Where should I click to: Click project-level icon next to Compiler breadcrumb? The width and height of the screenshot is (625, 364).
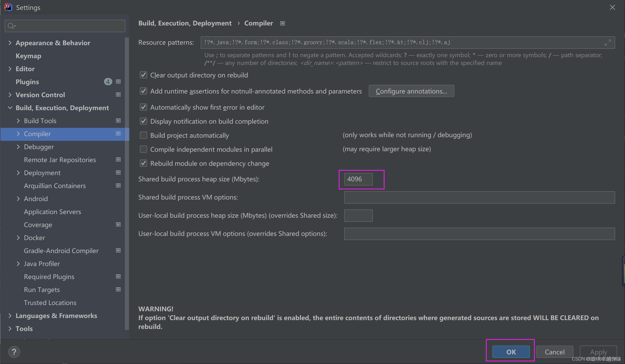[x=283, y=23]
